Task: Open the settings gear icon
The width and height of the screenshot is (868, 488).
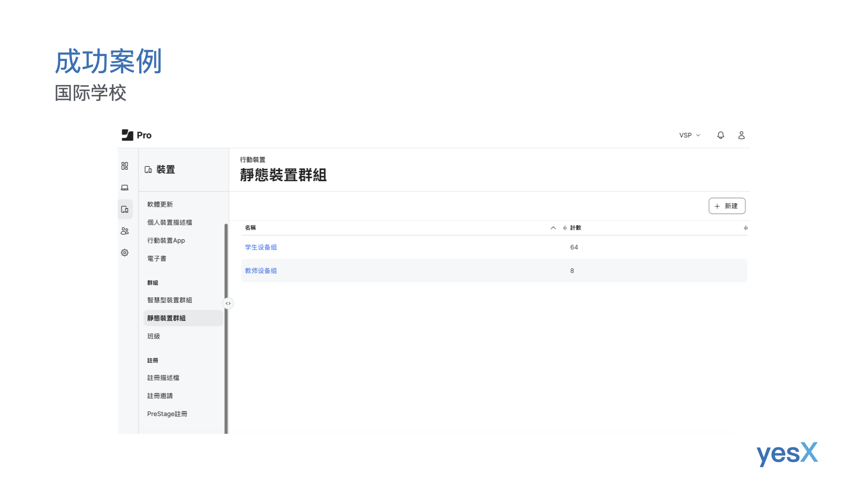Action: 125,253
